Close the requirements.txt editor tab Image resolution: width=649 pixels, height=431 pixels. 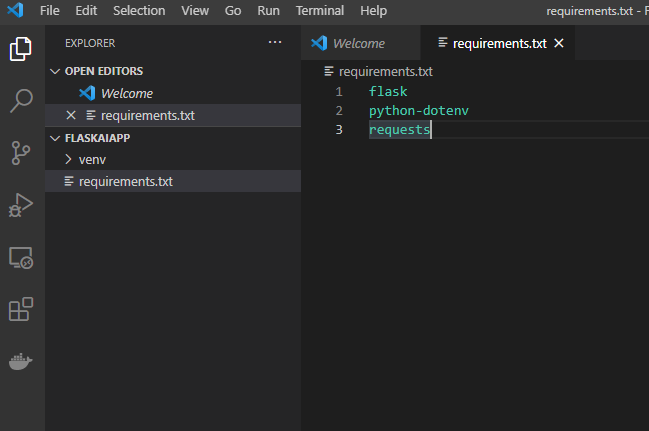559,43
